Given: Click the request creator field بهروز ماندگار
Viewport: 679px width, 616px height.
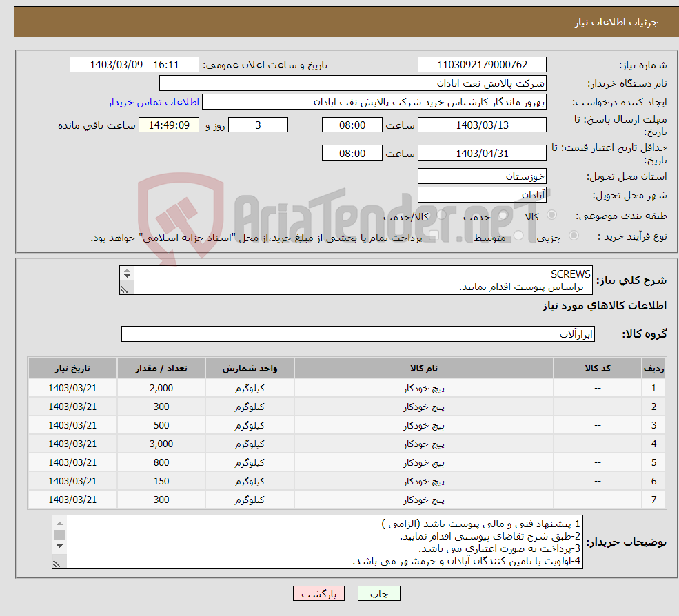Looking at the screenshot, I should click(374, 102).
